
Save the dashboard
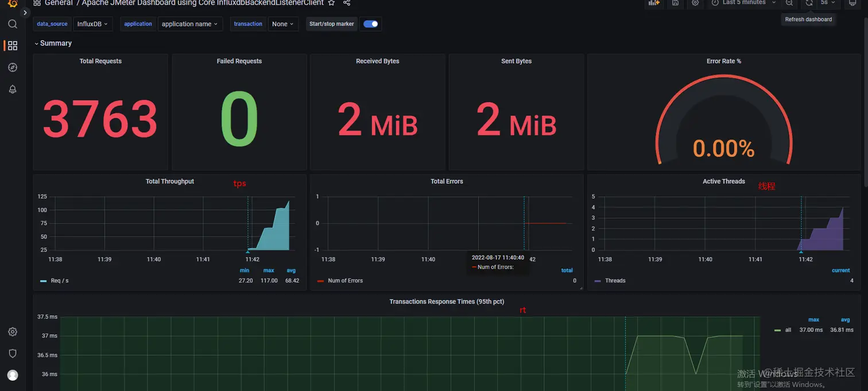[675, 3]
